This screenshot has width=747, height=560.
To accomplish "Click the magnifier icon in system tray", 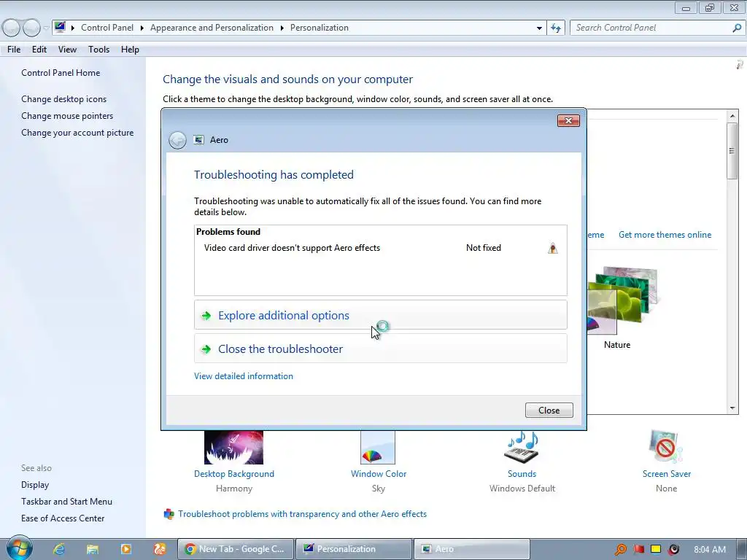I will tap(620, 550).
